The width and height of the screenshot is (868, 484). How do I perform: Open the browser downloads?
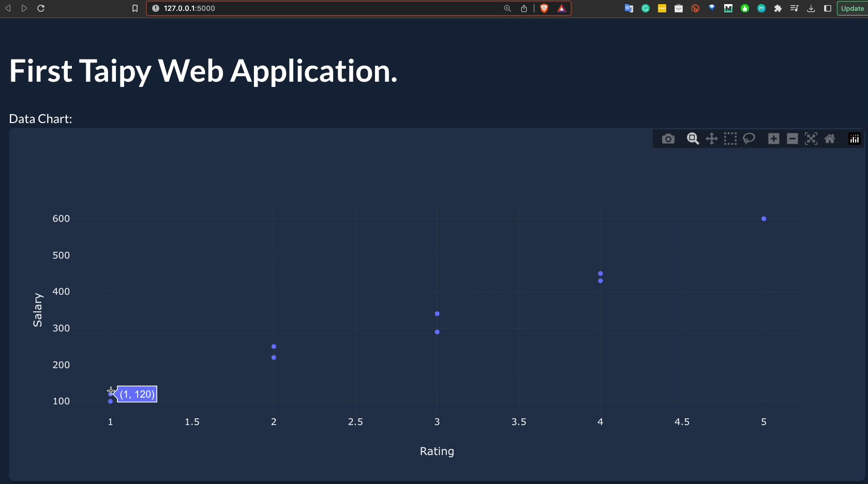[811, 8]
